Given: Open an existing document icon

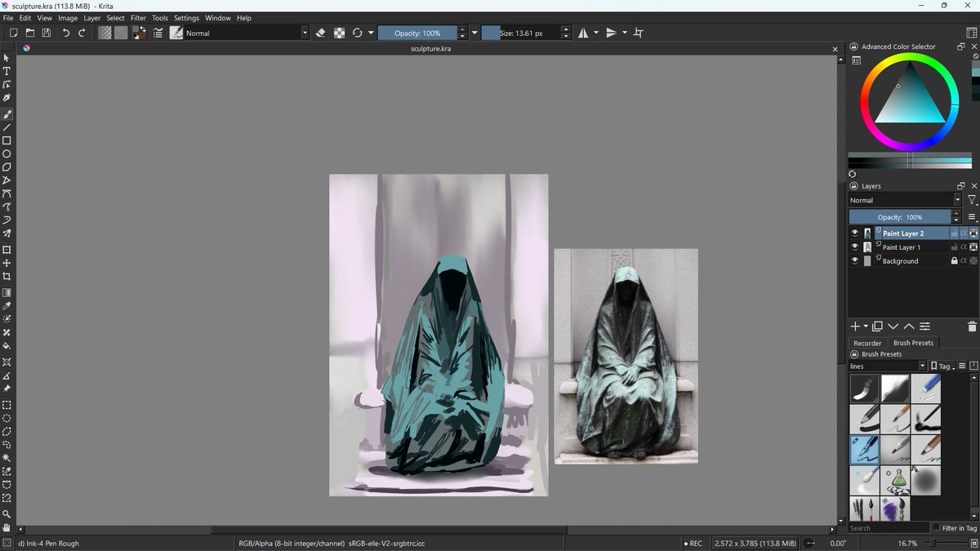Looking at the screenshot, I should point(29,33).
